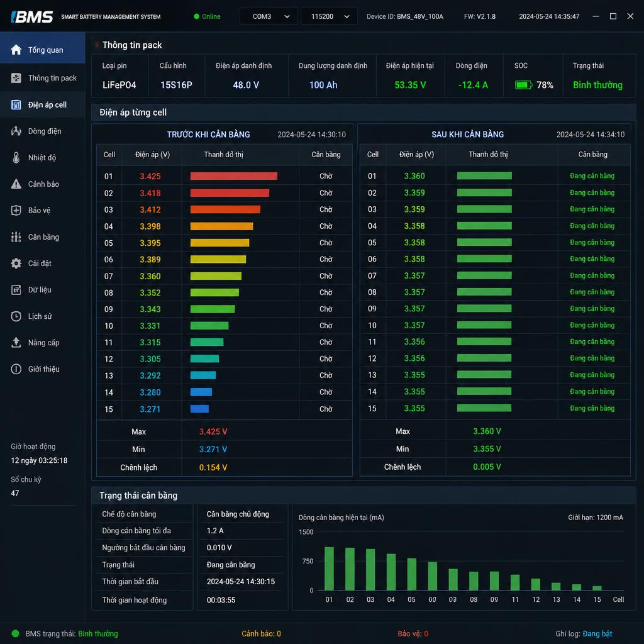
Task: Click the green Online status dot
Action: (196, 16)
